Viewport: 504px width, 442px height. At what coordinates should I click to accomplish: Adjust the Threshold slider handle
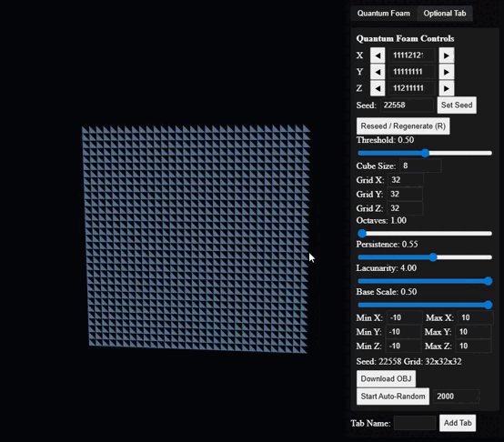coord(425,153)
